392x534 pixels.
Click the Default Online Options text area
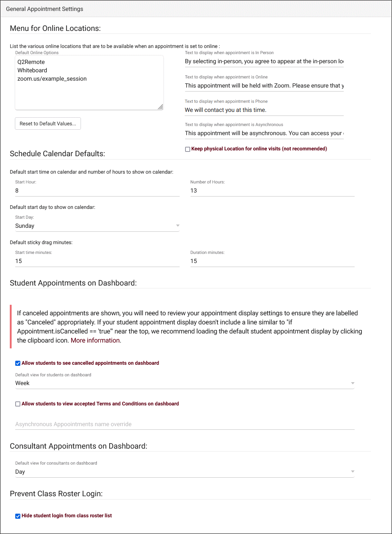point(89,91)
